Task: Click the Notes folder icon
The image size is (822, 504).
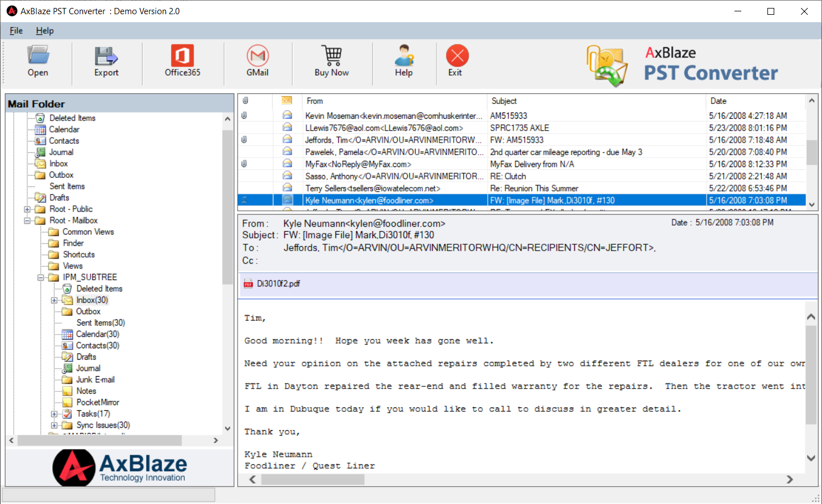Action: click(67, 391)
